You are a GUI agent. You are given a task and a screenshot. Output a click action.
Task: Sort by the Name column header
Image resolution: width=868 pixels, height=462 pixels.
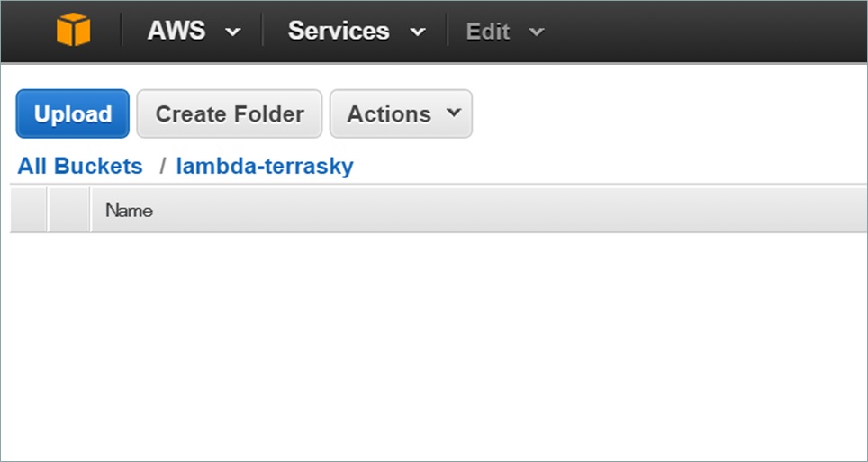[x=129, y=211]
